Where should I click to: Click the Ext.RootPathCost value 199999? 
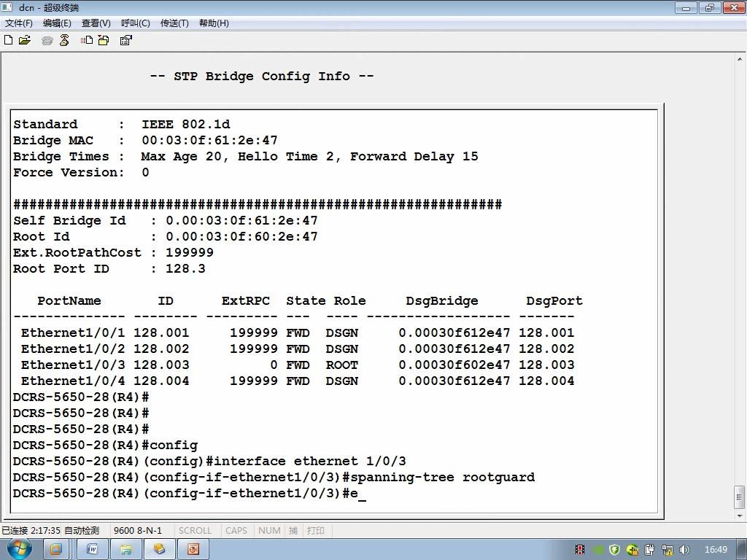190,253
